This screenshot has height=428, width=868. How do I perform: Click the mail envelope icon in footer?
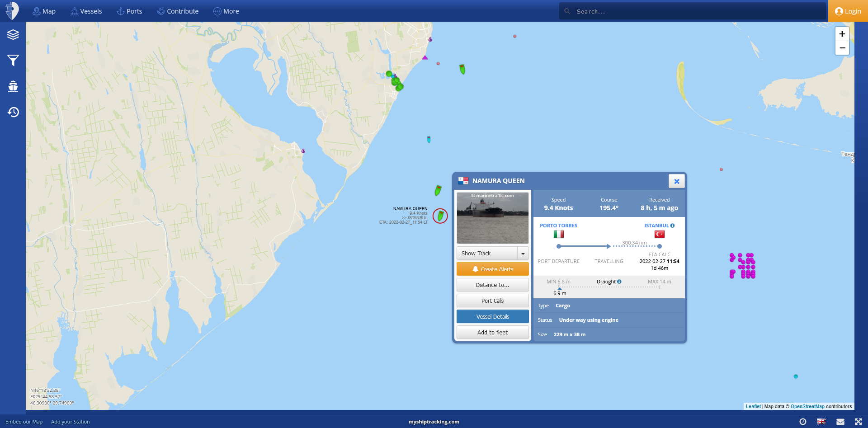pos(840,422)
